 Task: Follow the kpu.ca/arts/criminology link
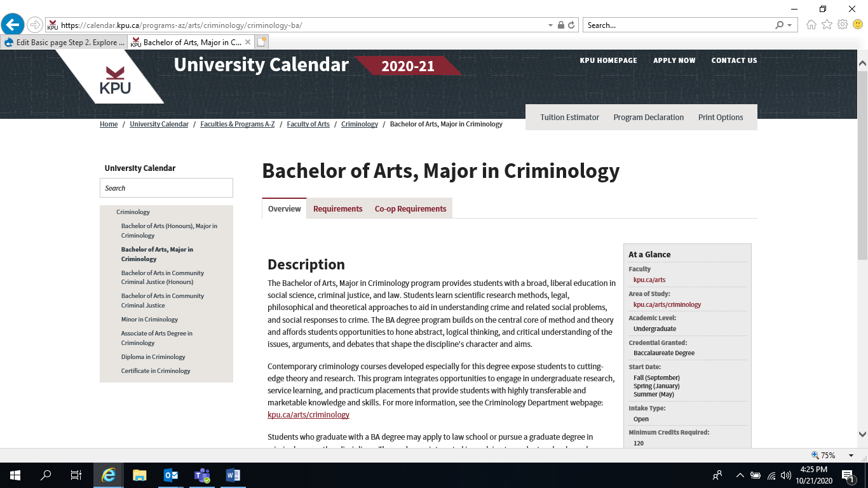click(x=308, y=414)
